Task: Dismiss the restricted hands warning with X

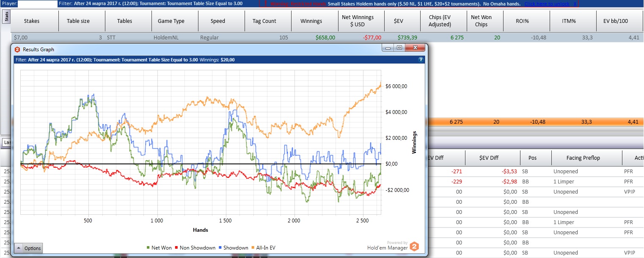Action: 575,4
